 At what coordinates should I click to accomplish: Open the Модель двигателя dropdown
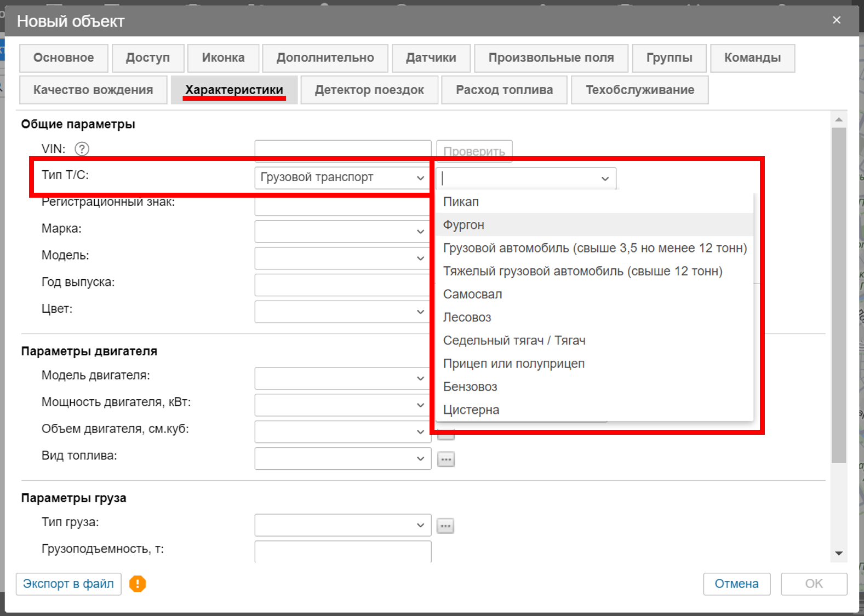coord(342,378)
